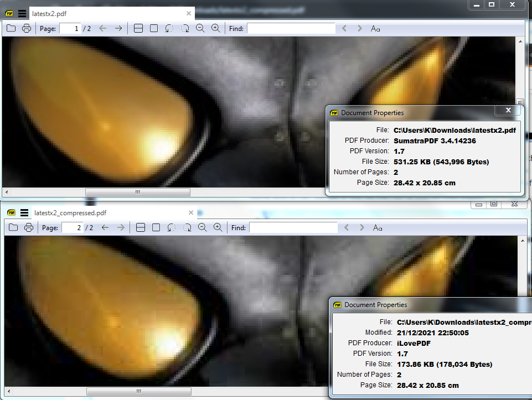This screenshot has width=532, height=400.
Task: Maximize the latestx2.pdf window
Action: [491, 5]
